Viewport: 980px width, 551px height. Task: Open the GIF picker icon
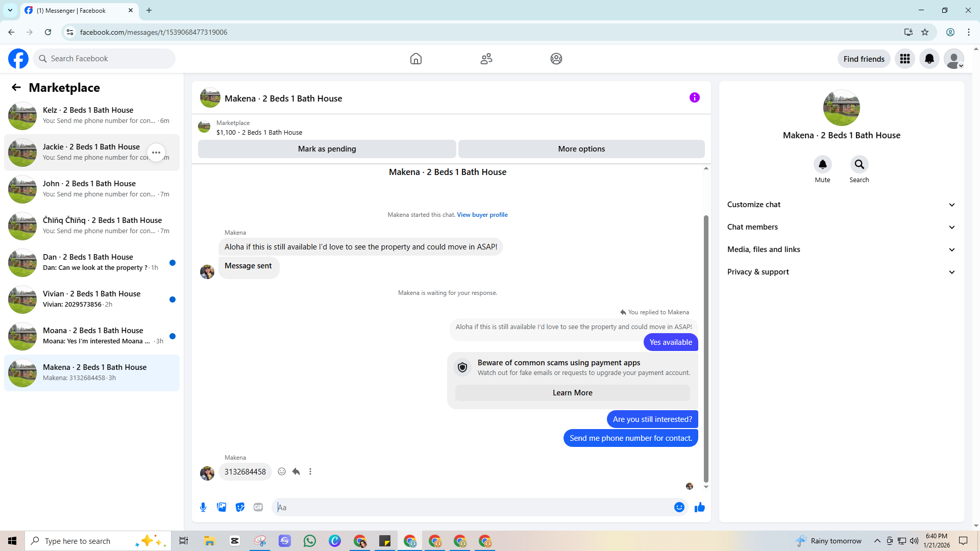258,507
